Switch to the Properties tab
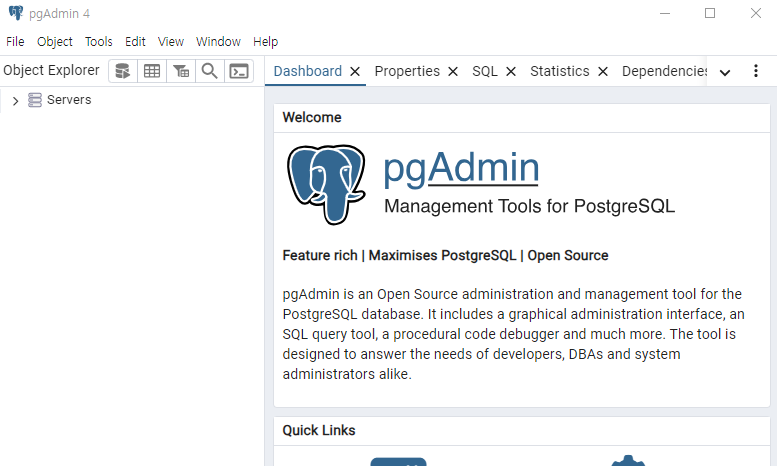 tap(407, 71)
